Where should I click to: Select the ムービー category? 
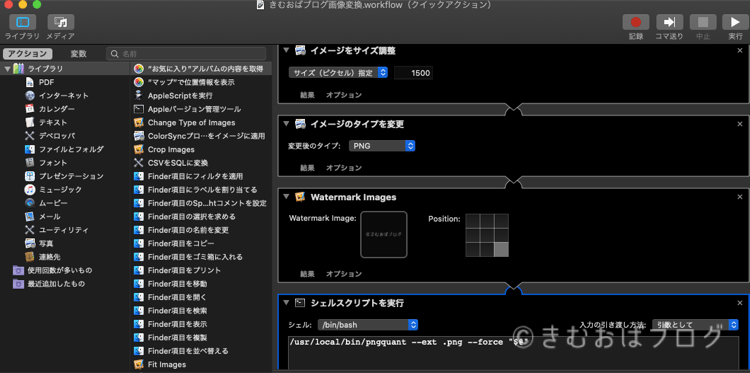53,203
